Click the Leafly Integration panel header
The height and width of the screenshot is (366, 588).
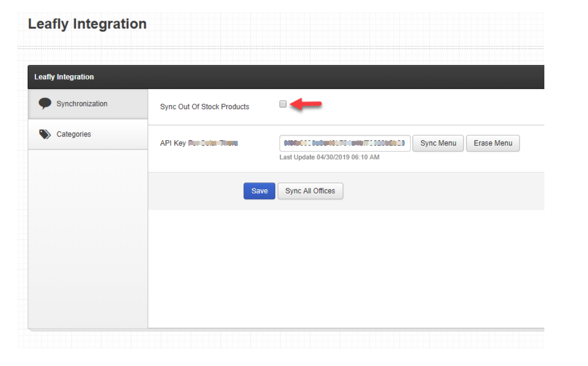click(286, 77)
